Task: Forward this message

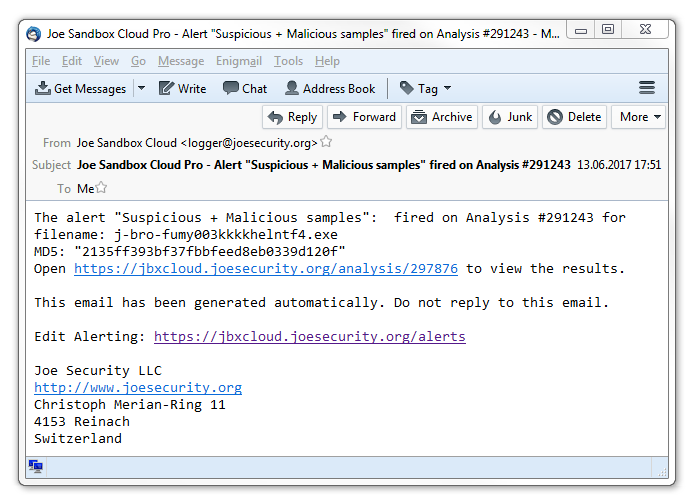Action: coord(364,117)
